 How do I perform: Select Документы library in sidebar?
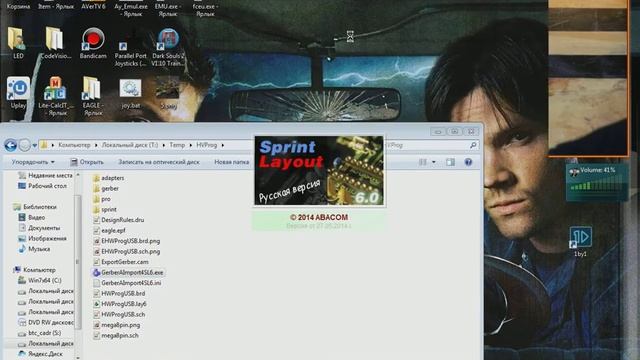pos(40,228)
